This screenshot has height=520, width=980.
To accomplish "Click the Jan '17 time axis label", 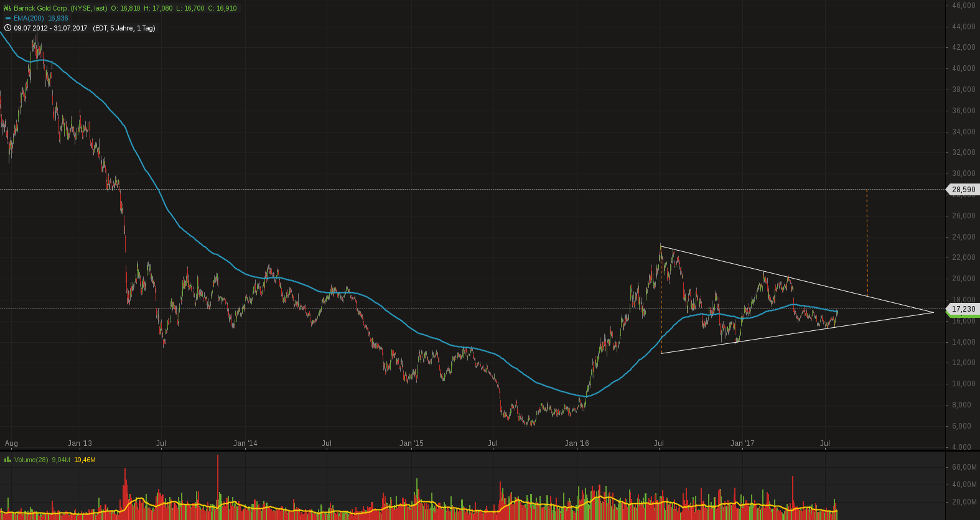I will pos(742,443).
